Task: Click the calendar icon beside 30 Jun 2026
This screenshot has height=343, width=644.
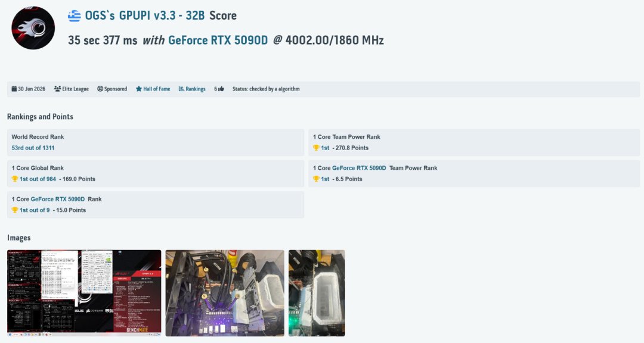Action: [x=14, y=89]
